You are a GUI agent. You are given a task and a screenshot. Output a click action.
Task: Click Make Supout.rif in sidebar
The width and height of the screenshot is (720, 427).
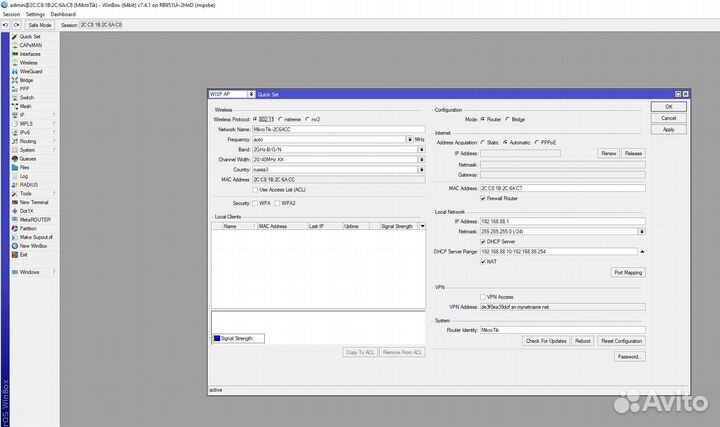pyautogui.click(x=36, y=237)
